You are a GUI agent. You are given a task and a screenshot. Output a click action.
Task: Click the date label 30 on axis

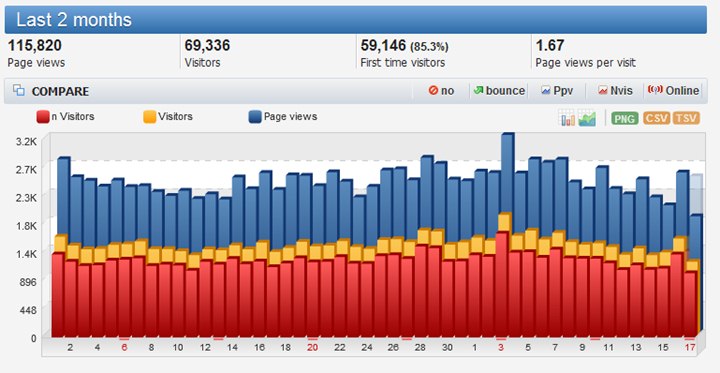pos(447,348)
